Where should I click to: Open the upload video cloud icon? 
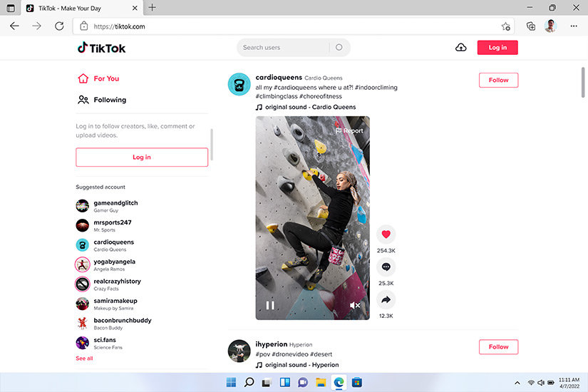click(461, 47)
